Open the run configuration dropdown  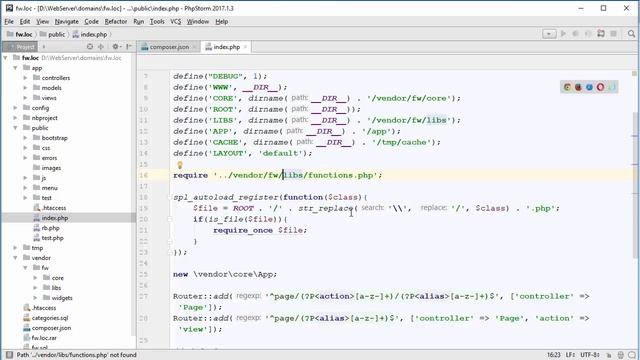click(x=549, y=34)
